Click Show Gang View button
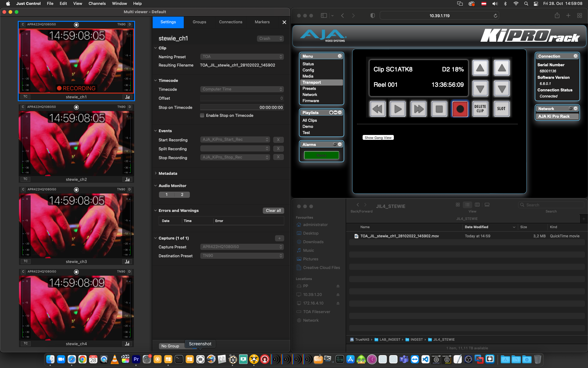 pyautogui.click(x=378, y=138)
